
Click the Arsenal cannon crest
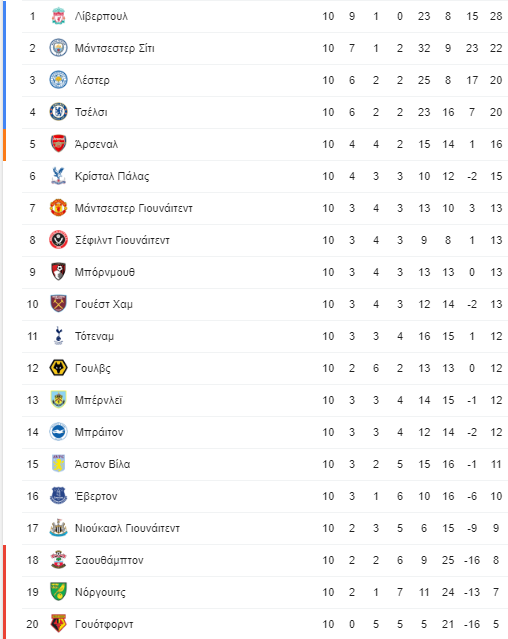(58, 144)
